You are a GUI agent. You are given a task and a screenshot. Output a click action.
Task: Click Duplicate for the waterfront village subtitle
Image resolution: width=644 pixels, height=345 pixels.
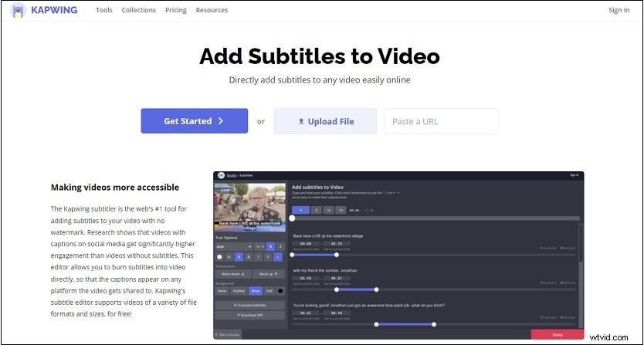[x=548, y=248]
